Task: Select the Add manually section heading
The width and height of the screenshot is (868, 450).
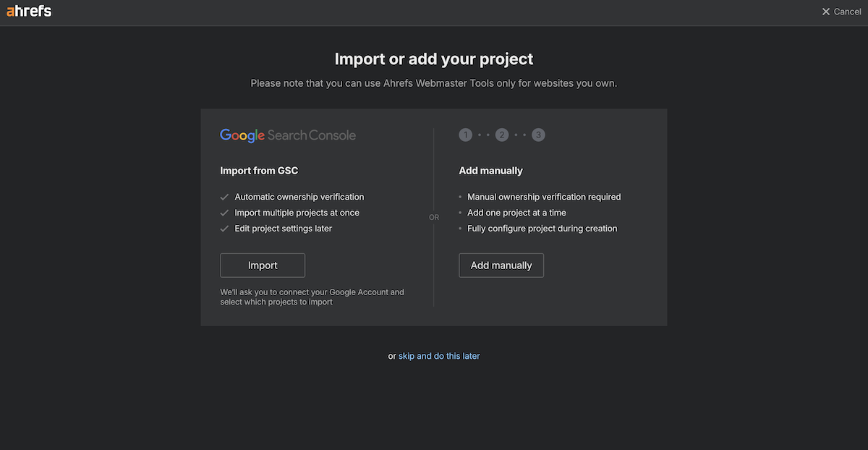Action: tap(490, 170)
